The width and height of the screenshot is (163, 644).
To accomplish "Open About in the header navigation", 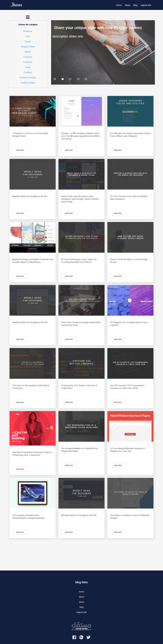I will coord(128,5).
